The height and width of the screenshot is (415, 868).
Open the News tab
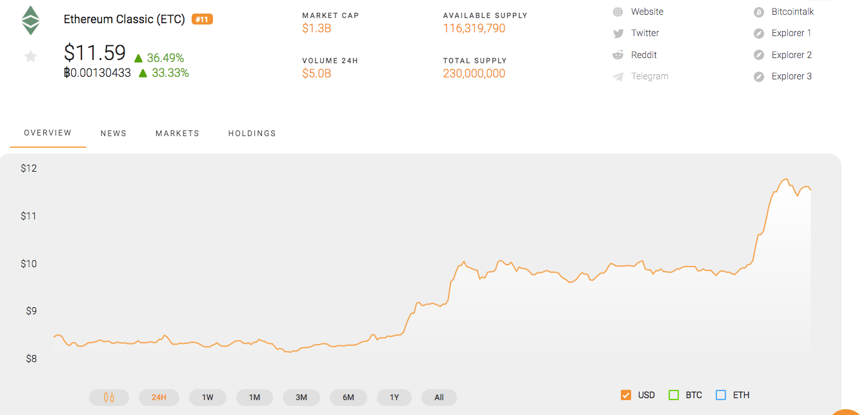pos(114,134)
